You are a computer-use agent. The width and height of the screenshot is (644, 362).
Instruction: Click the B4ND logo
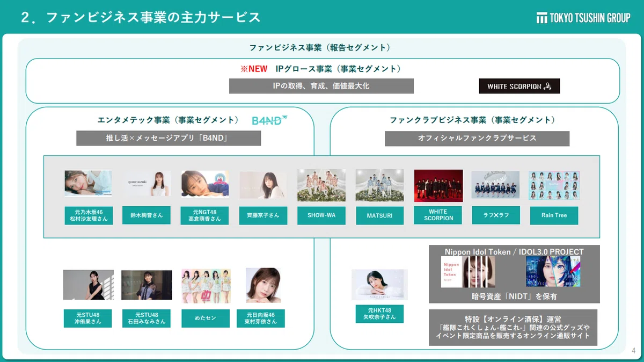click(x=269, y=120)
